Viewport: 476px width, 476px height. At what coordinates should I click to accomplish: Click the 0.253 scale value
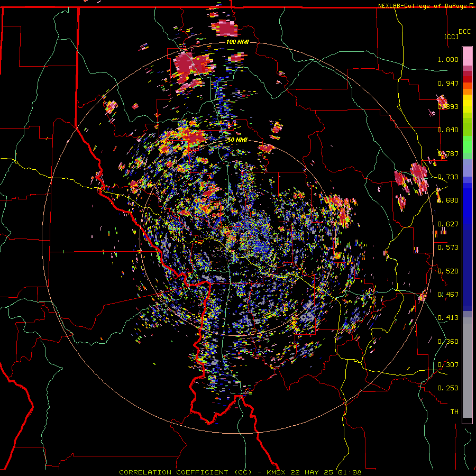448,388
